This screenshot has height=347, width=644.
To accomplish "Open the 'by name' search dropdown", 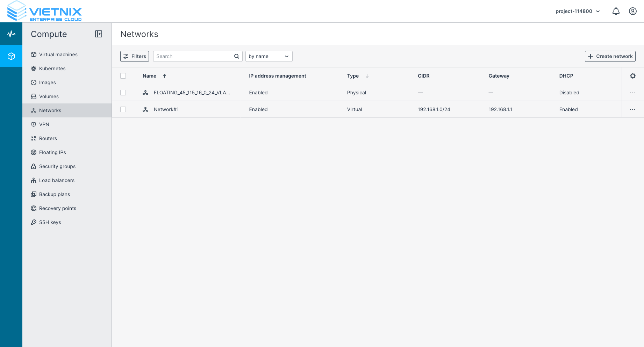I will click(269, 56).
